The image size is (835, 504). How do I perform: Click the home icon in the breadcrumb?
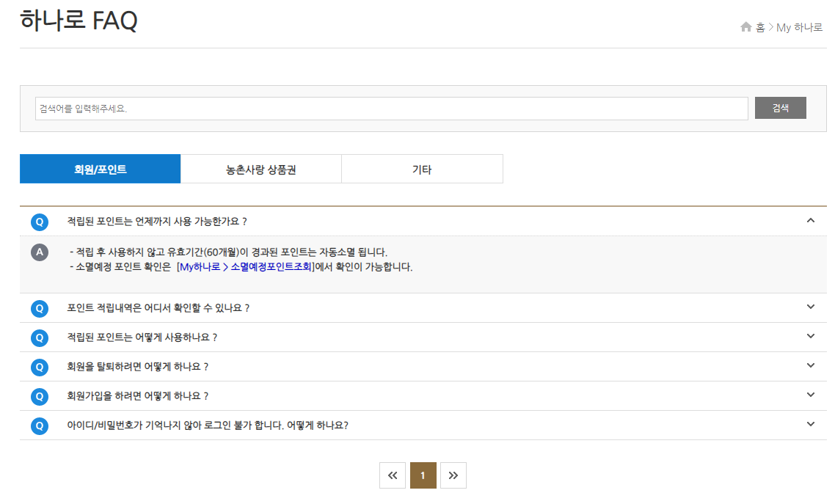tap(745, 26)
